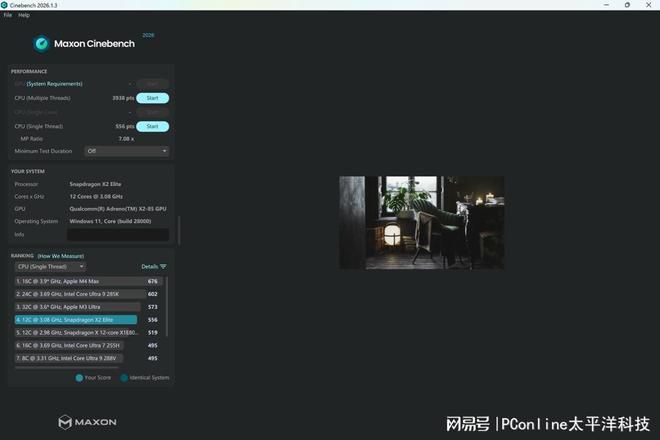The image size is (660, 440).
Task: Open the CPU (Single Thread) ranking dropdown
Action: [x=50, y=267]
